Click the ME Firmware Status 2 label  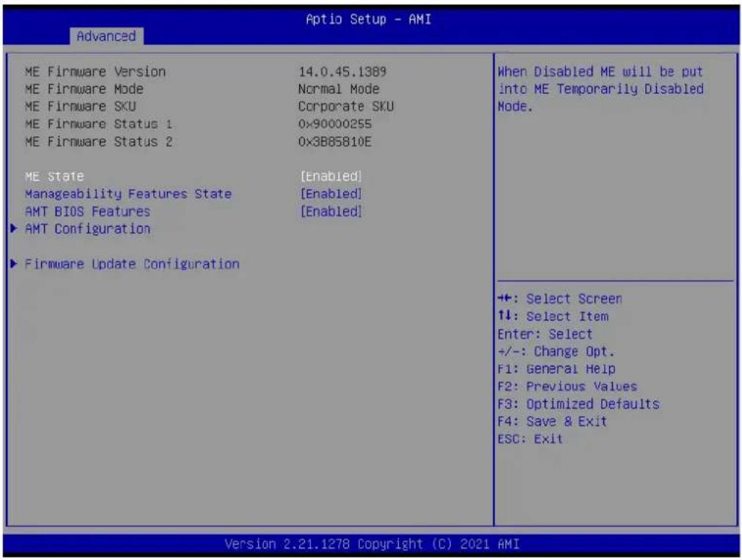point(98,141)
